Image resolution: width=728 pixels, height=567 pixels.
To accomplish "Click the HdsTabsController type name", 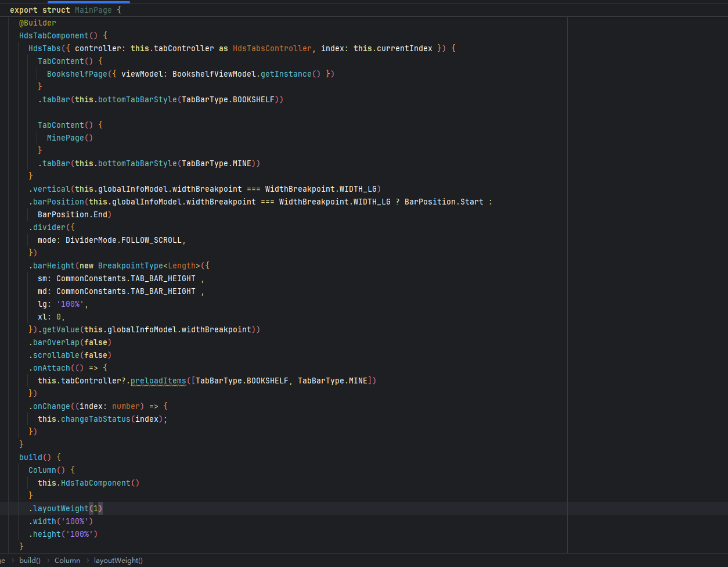I will (x=272, y=48).
